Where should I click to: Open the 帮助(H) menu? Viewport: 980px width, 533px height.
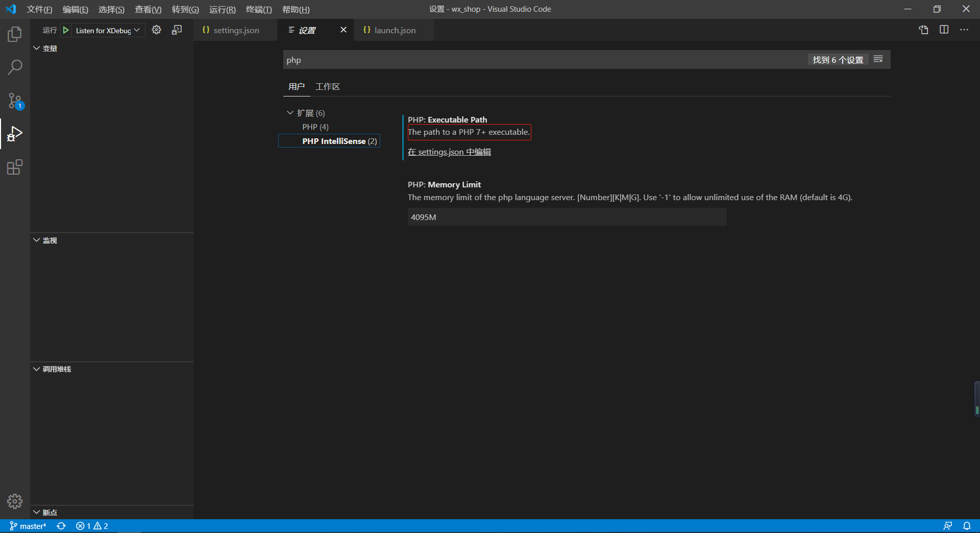[296, 9]
